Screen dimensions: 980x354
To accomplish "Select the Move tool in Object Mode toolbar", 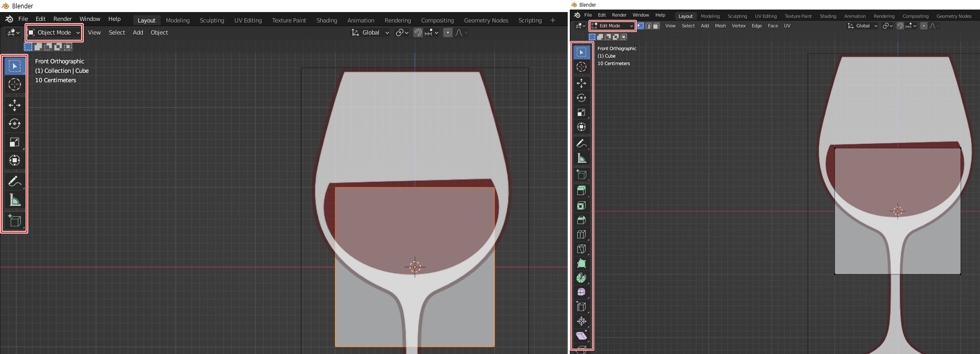I will coord(15,105).
